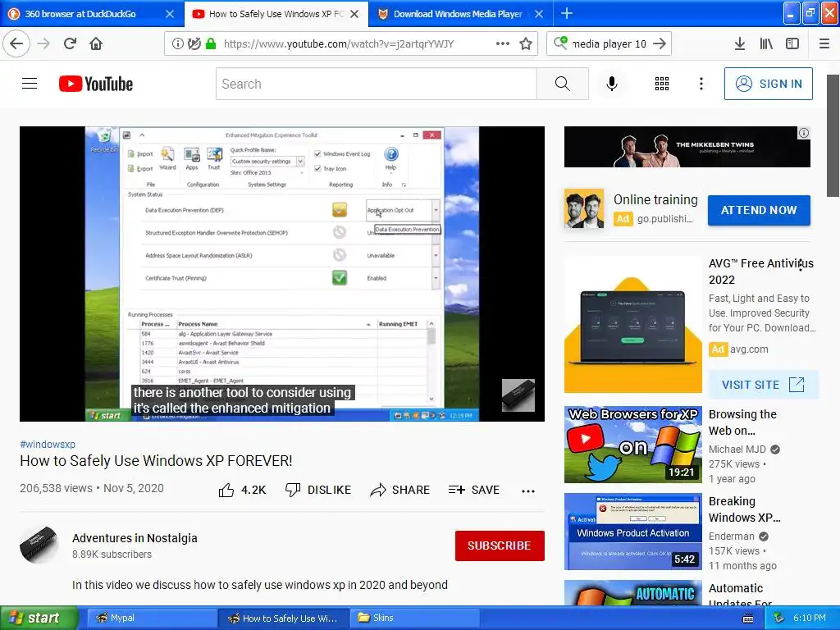Open Enderman channel name
Image resolution: width=840 pixels, height=630 pixels.
point(731,536)
